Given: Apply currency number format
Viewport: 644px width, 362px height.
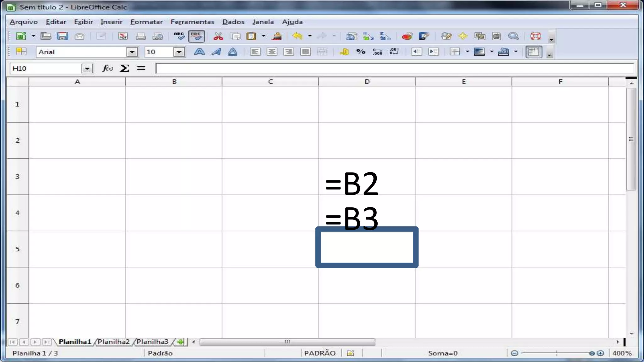Looking at the screenshot, I should (344, 52).
